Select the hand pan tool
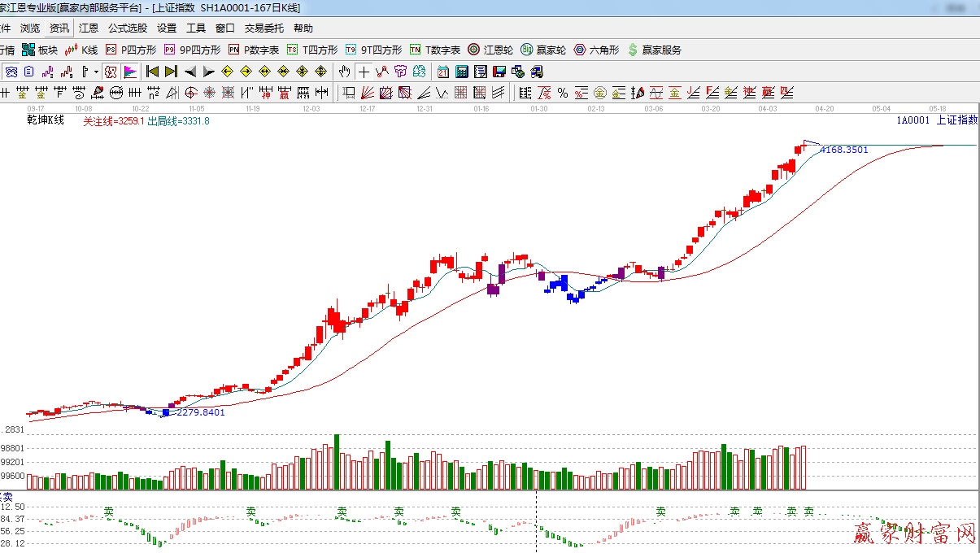The height and width of the screenshot is (553, 980). point(345,72)
